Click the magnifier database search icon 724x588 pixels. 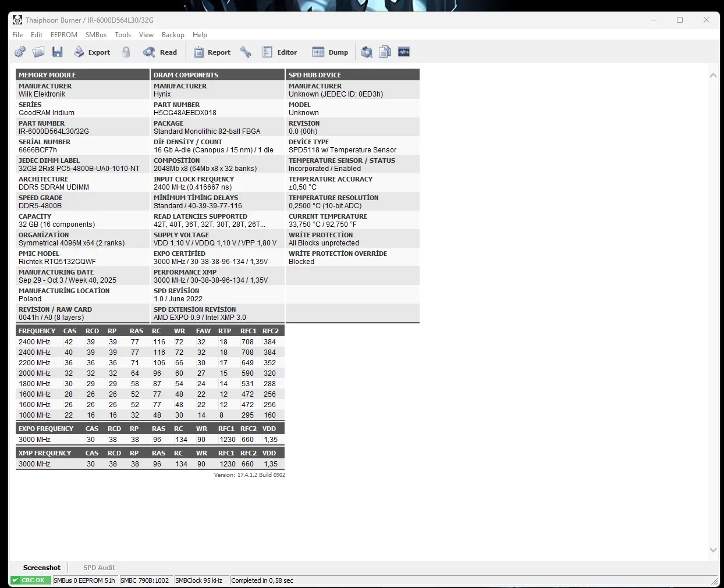(367, 52)
